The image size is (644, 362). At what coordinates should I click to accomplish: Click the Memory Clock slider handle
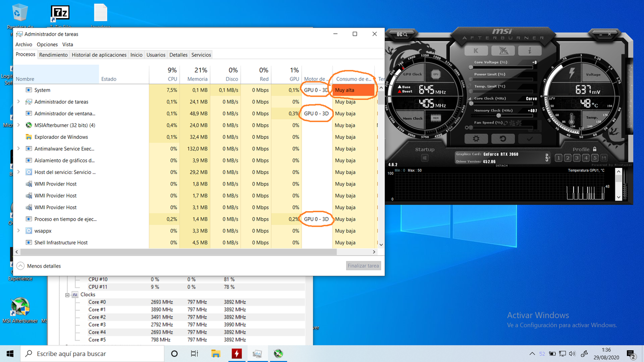499,115
